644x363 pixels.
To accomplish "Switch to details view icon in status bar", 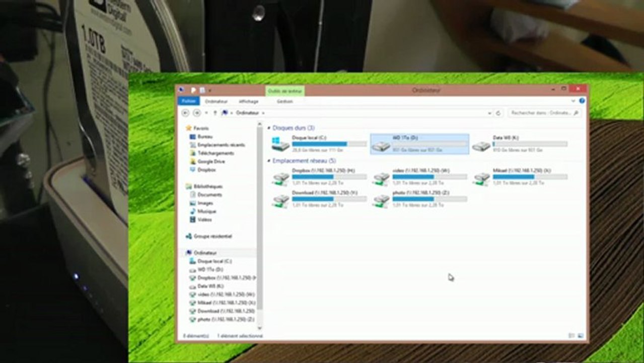I will (571, 335).
